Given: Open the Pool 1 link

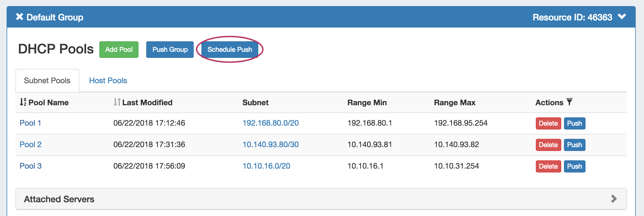Looking at the screenshot, I should coord(30,123).
